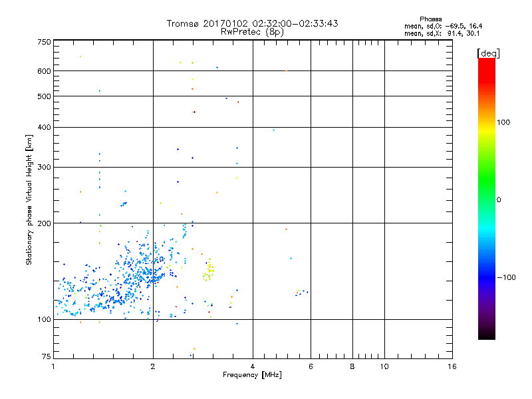This screenshot has height=399, width=532.
Task: Click the y-axis '600' tick label
Action: 44,71
